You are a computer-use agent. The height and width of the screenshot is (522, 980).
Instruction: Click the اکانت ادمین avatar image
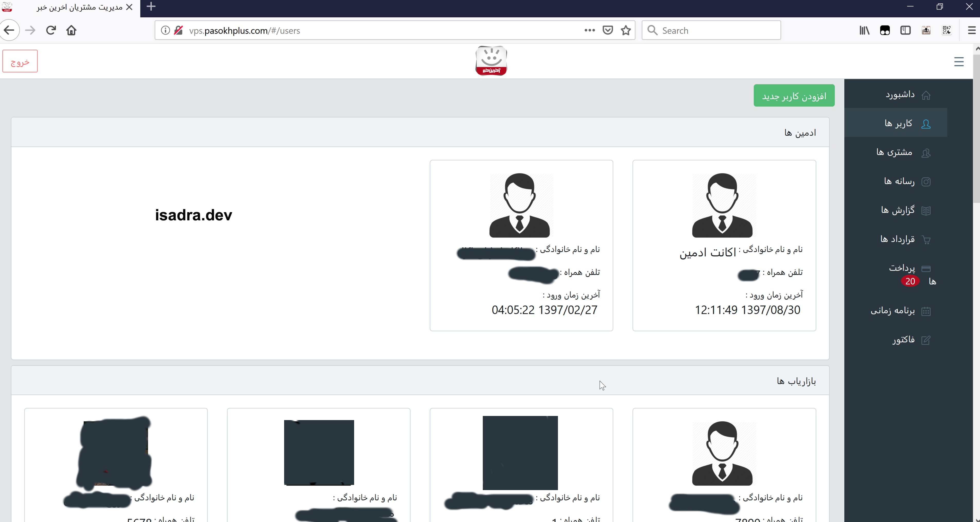point(722,205)
